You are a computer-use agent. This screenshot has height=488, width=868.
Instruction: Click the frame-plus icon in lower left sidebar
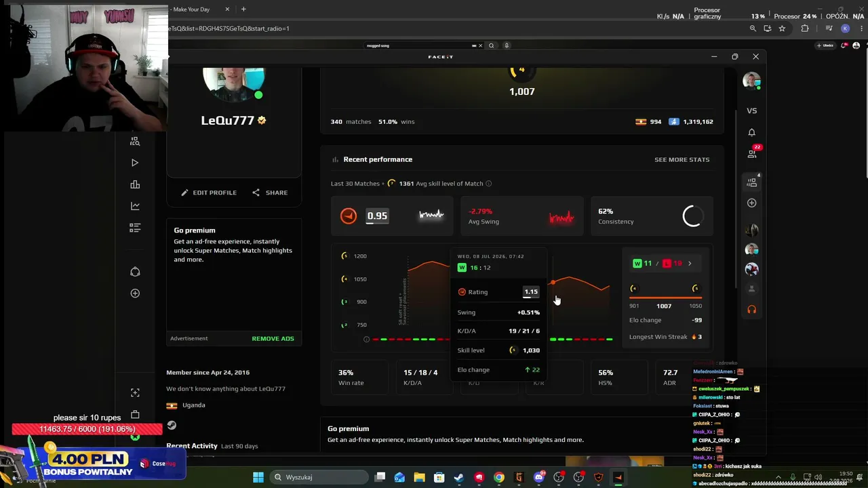pyautogui.click(x=135, y=393)
